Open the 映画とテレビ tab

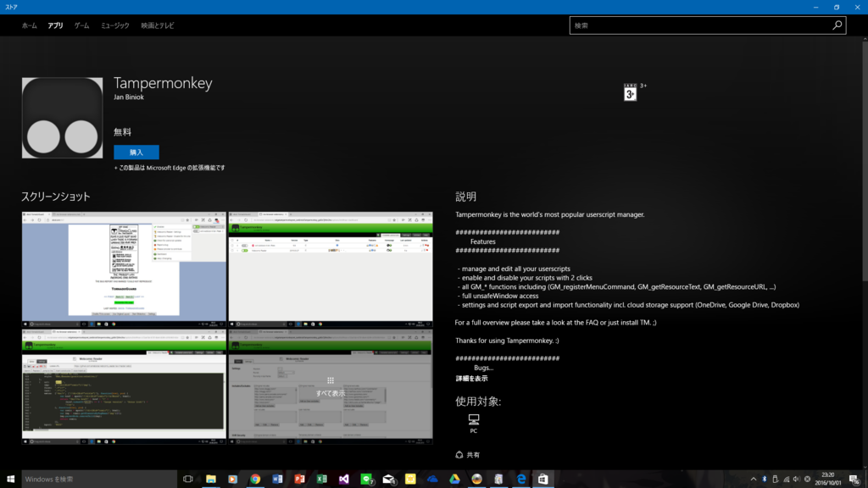(x=158, y=25)
